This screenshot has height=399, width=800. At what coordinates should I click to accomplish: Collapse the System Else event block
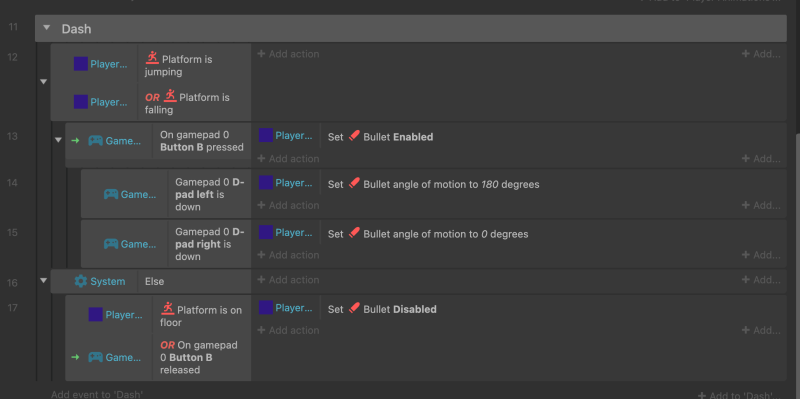43,281
